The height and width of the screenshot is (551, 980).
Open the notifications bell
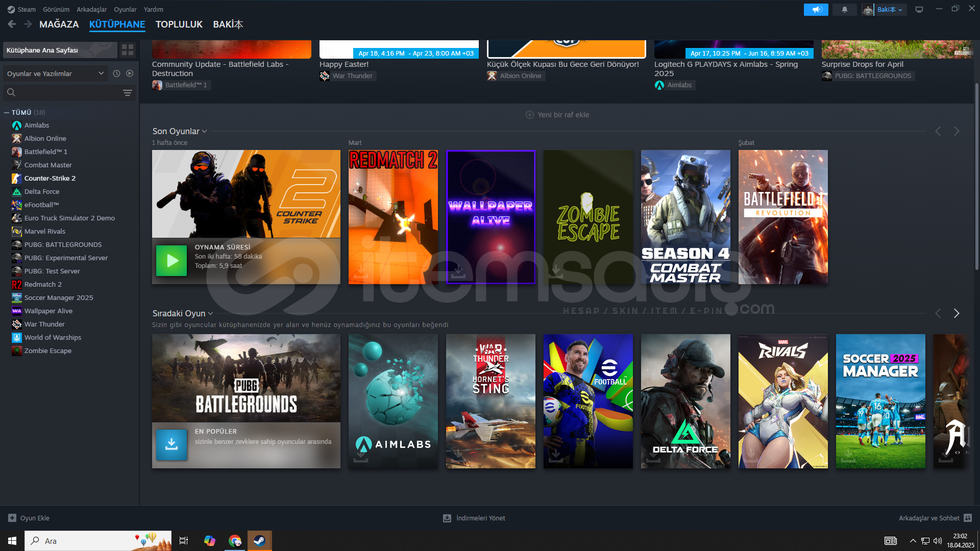[844, 9]
